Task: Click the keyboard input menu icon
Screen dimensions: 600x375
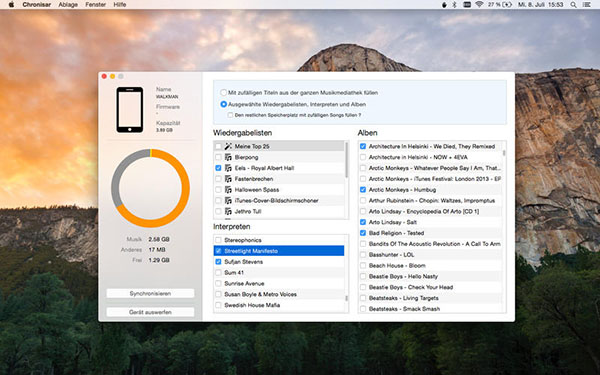Action: (x=467, y=5)
